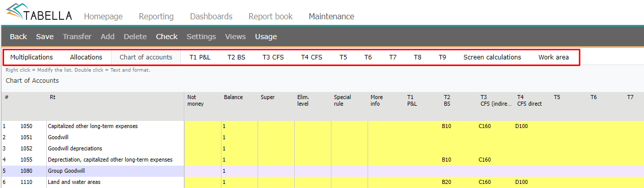Open the Report book section
Image resolution: width=644 pixels, height=188 pixels.
tap(270, 16)
